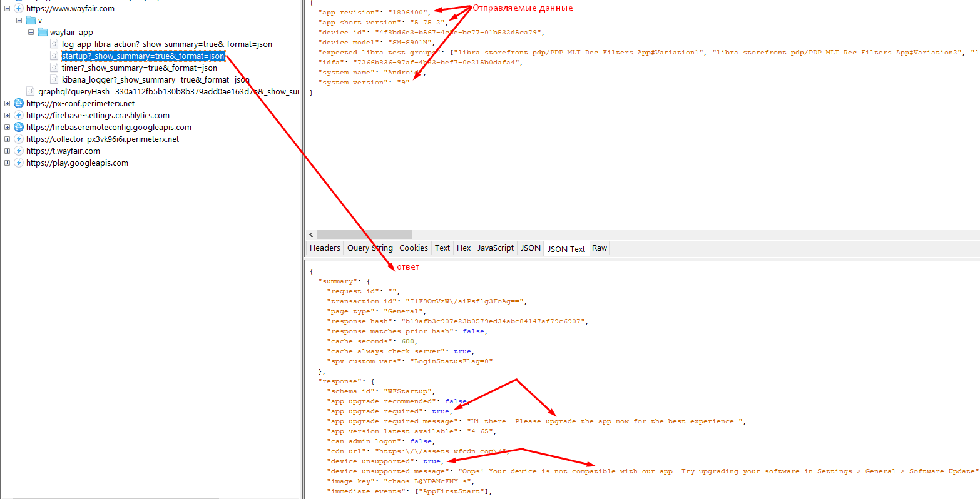Click the left arrow of the horizontal scrollbar
Viewport: 980px width, 499px height.
(x=311, y=234)
